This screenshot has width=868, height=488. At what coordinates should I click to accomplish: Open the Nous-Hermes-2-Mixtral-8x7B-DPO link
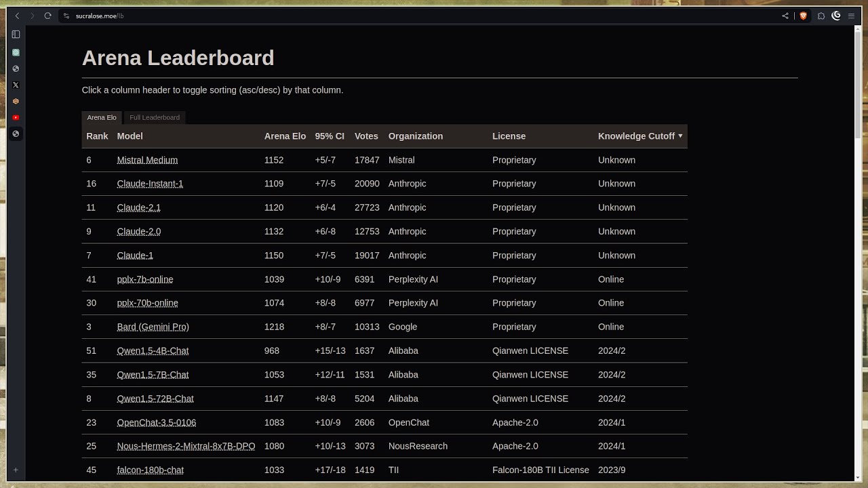pos(186,446)
